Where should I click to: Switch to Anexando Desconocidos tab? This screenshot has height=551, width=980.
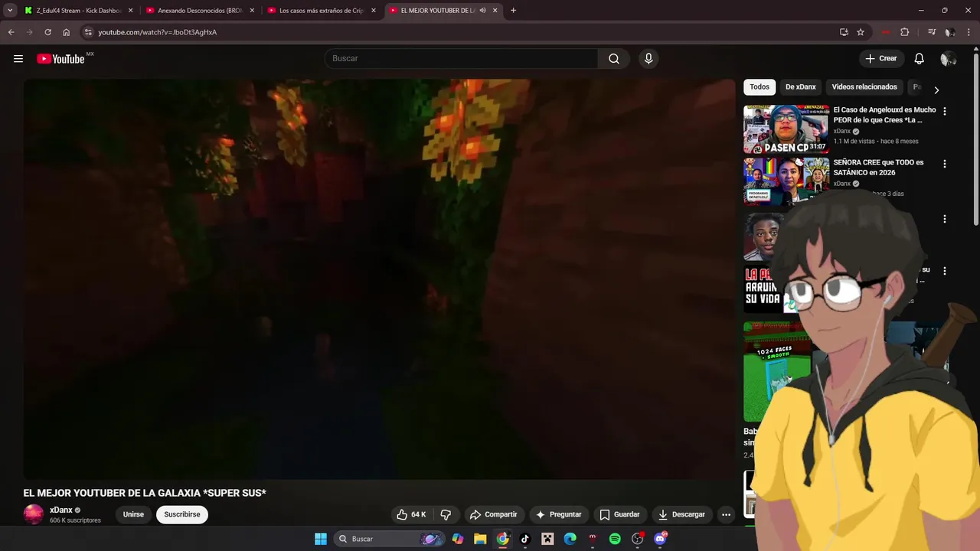pos(199,11)
